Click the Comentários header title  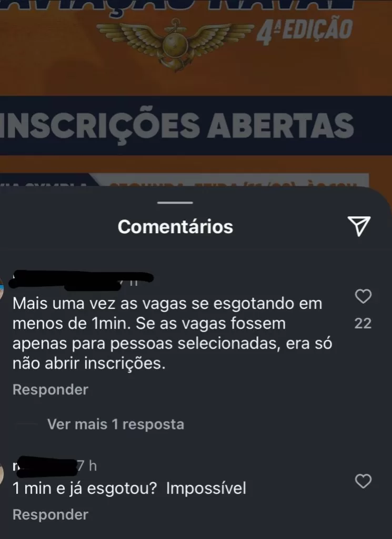pos(175,226)
